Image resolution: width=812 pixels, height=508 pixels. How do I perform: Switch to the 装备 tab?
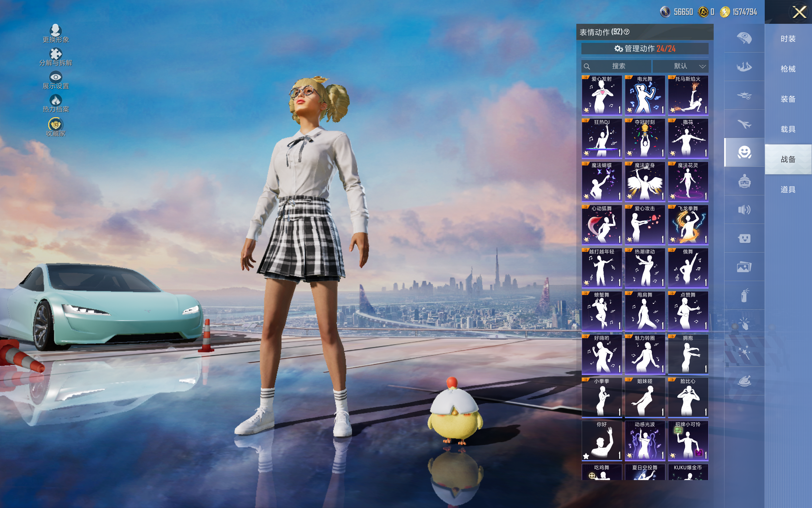pos(788,99)
